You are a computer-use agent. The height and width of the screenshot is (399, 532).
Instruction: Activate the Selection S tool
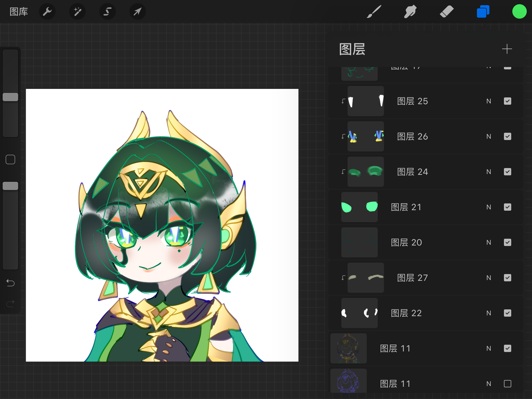click(x=108, y=12)
